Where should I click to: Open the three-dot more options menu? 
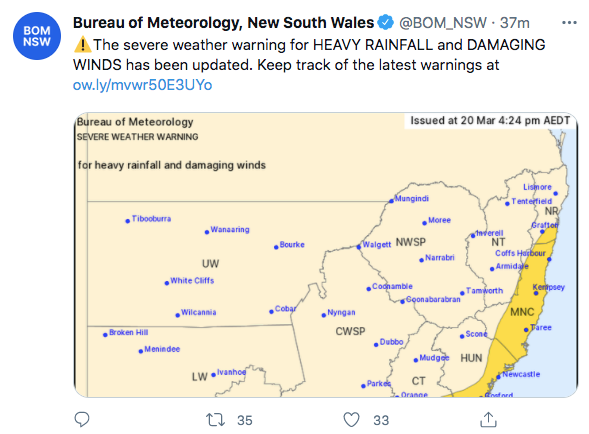pyautogui.click(x=569, y=23)
